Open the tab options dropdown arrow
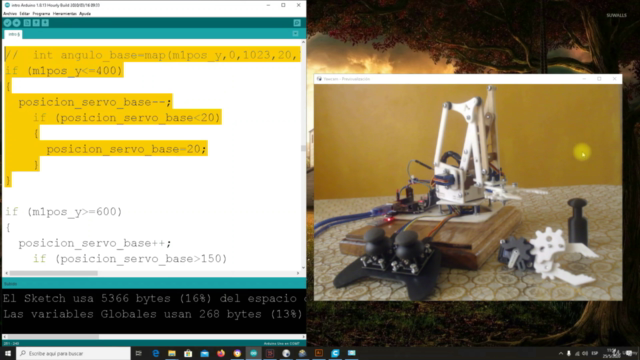Image resolution: width=640 pixels, height=360 pixels. [296, 33]
